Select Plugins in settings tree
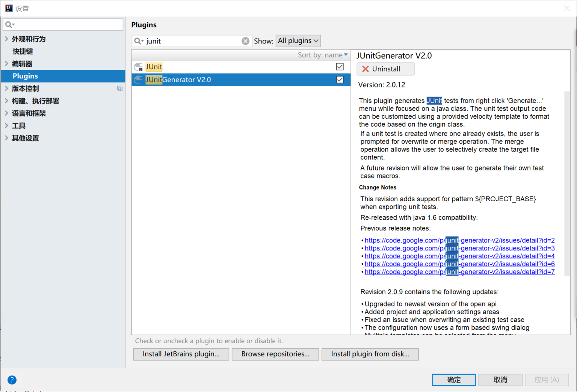577x392 pixels. pos(63,76)
